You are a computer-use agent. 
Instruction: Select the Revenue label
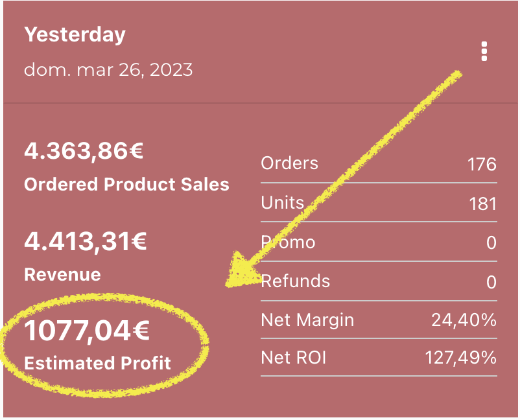pyautogui.click(x=62, y=274)
